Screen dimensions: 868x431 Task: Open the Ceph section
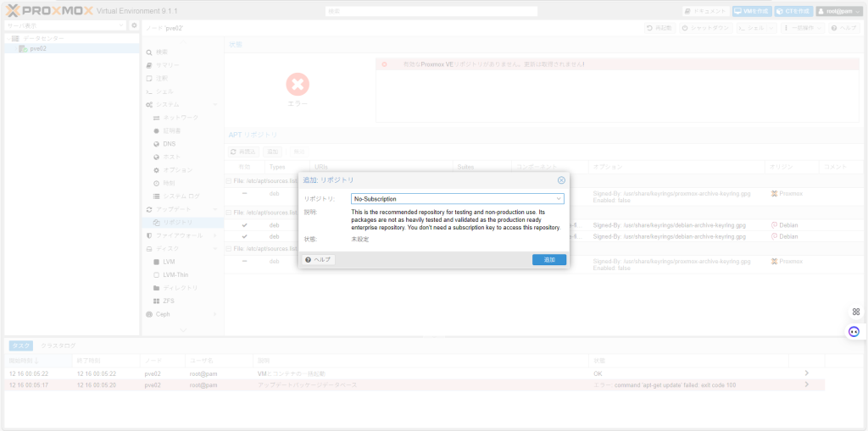[162, 314]
